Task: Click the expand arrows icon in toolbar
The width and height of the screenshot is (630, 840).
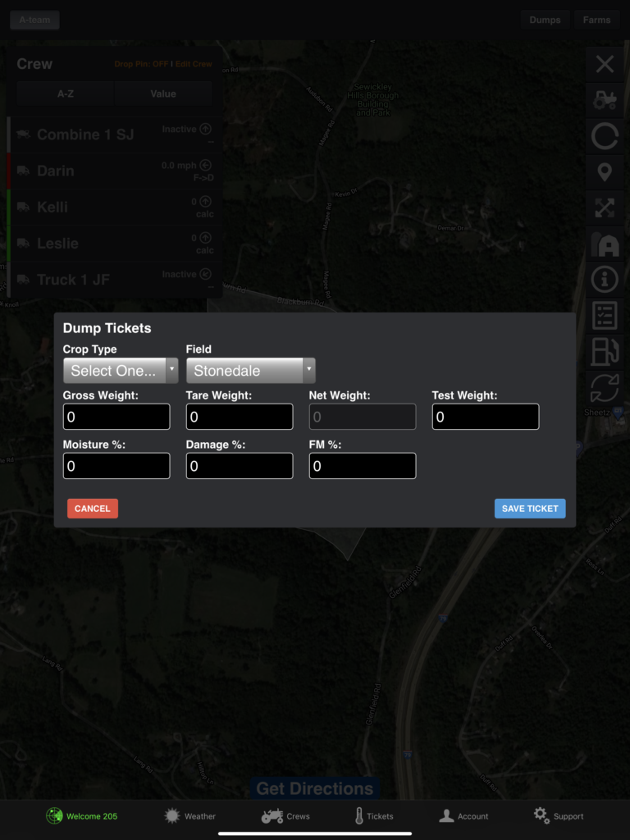Action: point(605,208)
